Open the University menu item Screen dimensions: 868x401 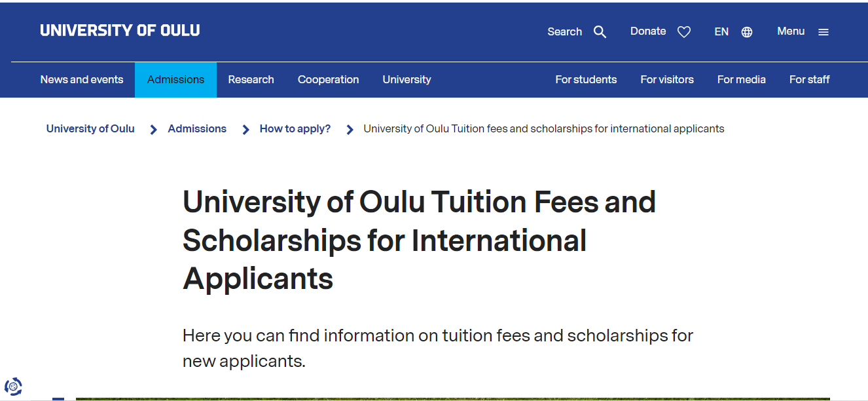(x=407, y=80)
